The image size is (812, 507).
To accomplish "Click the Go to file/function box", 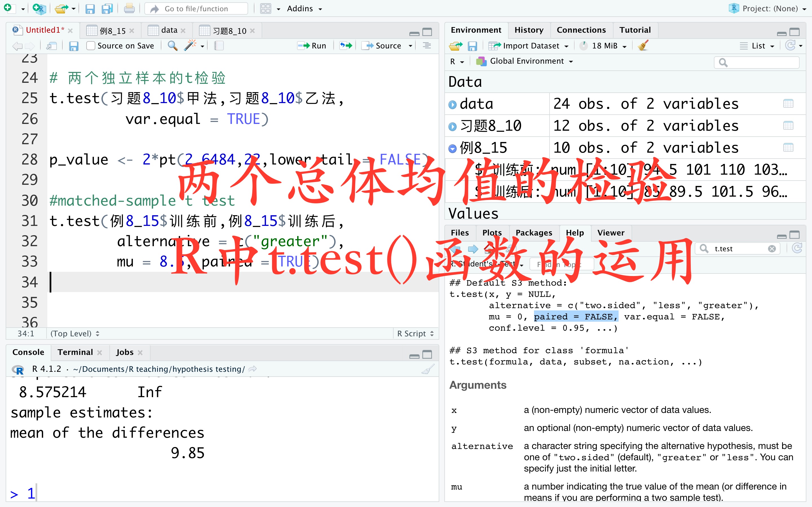I will tap(196, 8).
